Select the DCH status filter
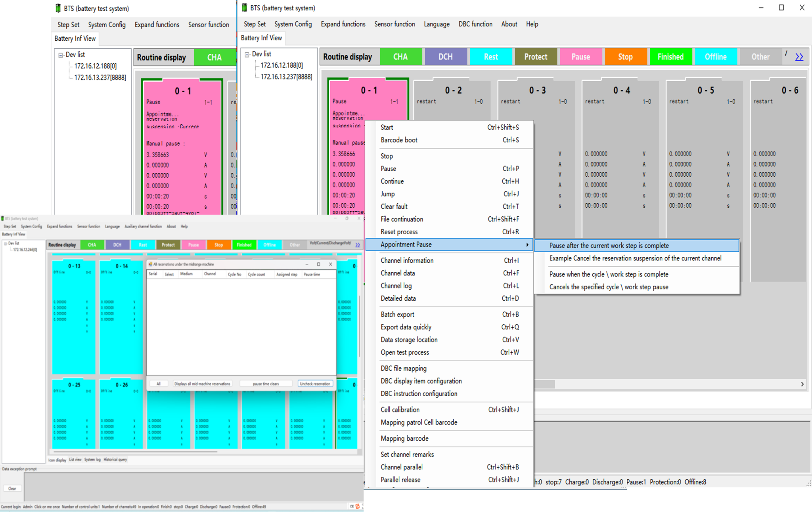The width and height of the screenshot is (812, 512). [446, 57]
